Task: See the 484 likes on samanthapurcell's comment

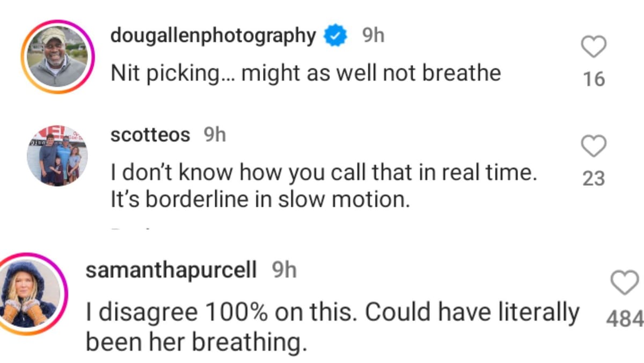Action: [625, 319]
